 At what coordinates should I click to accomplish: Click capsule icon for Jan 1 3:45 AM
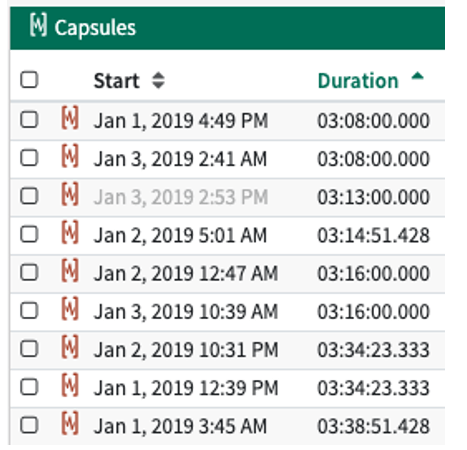pyautogui.click(x=70, y=423)
